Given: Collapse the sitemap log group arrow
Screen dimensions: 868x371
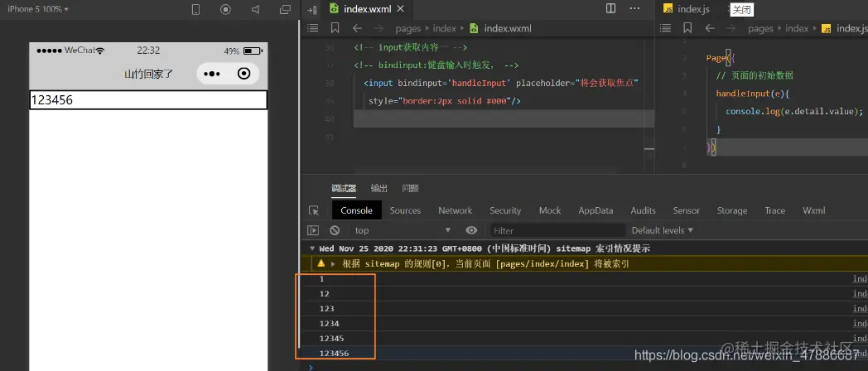Looking at the screenshot, I should (312, 248).
